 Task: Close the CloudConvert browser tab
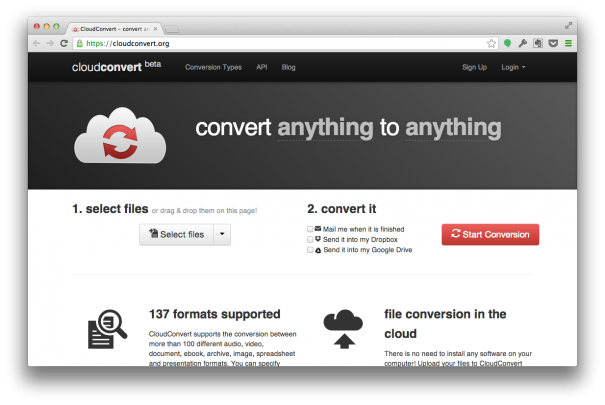(x=155, y=29)
